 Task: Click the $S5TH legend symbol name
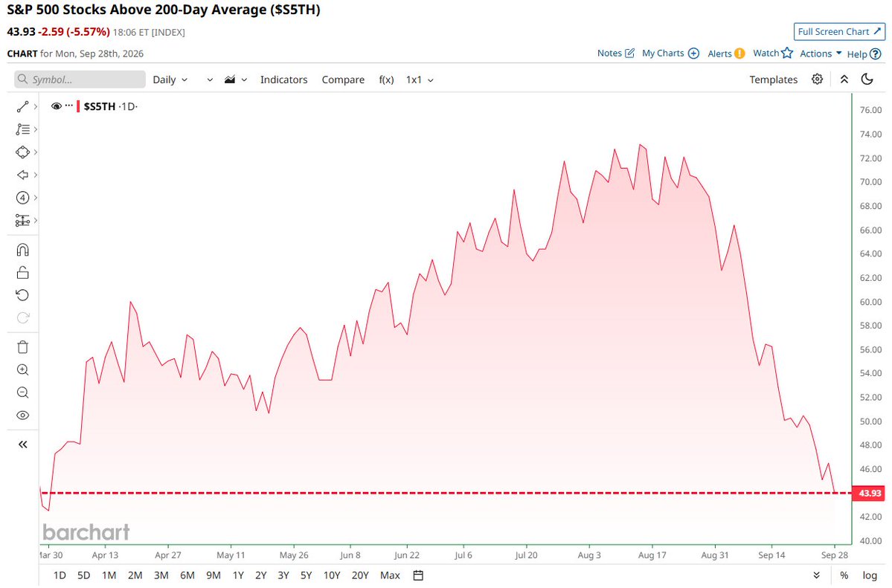100,106
